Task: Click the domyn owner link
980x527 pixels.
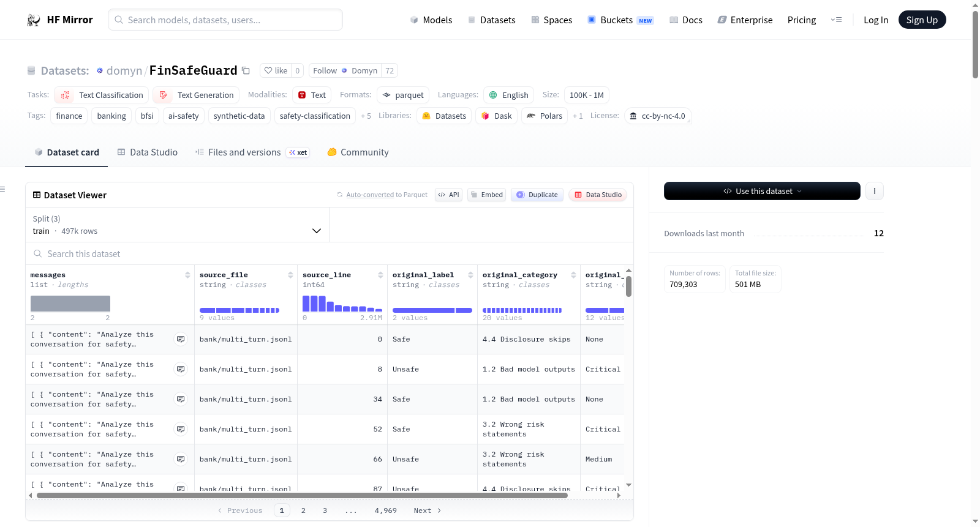Action: 124,70
